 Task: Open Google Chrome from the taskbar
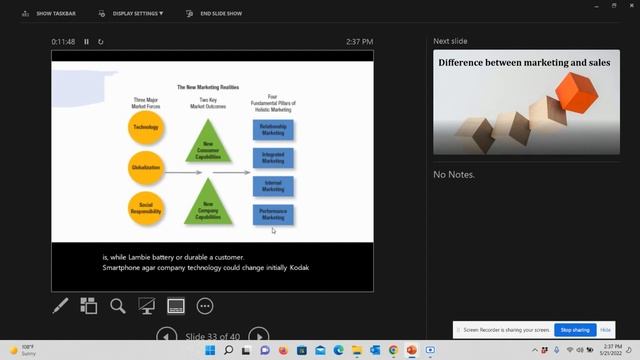pyautogui.click(x=393, y=350)
